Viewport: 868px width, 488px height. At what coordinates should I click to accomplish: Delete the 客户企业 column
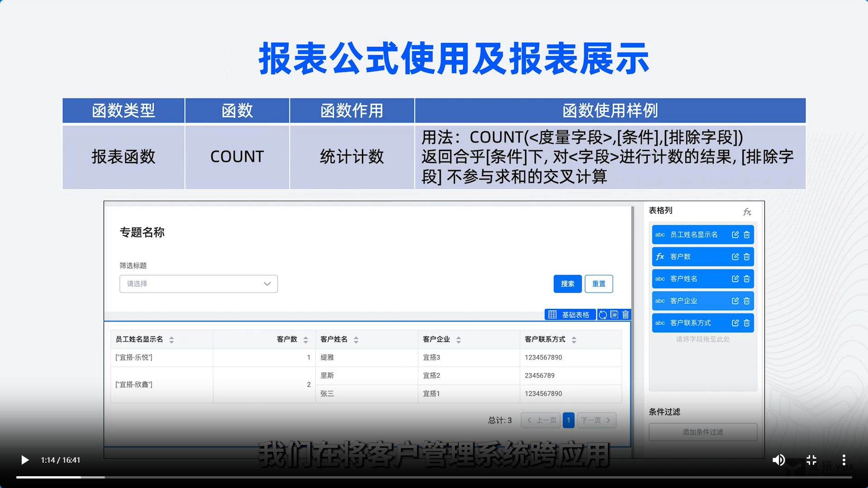(747, 301)
